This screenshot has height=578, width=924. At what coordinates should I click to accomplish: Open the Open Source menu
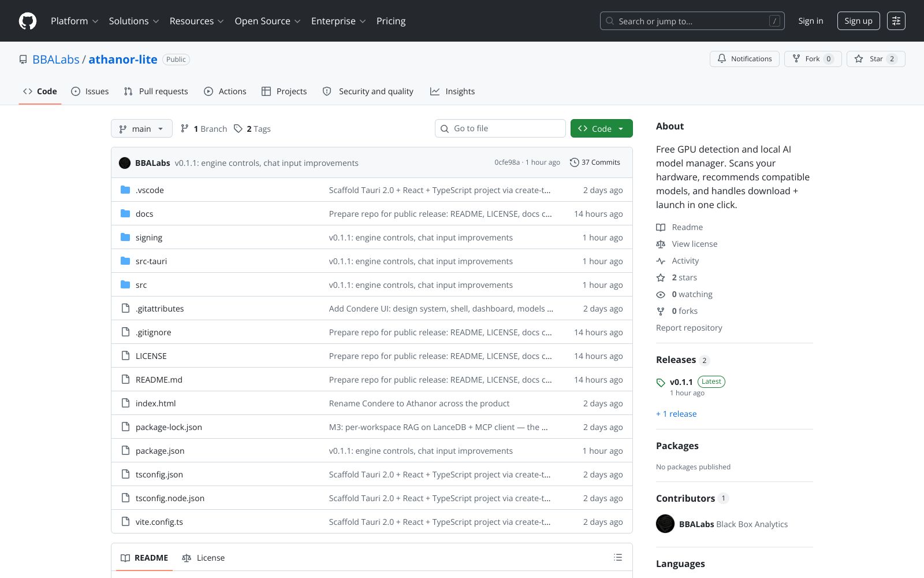pyautogui.click(x=267, y=21)
